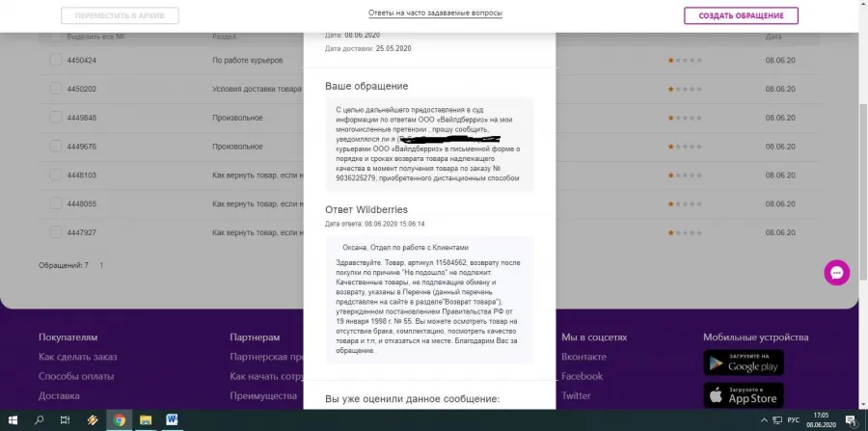The width and height of the screenshot is (868, 431).
Task: Click star rating for request 4447927
Action: point(685,233)
